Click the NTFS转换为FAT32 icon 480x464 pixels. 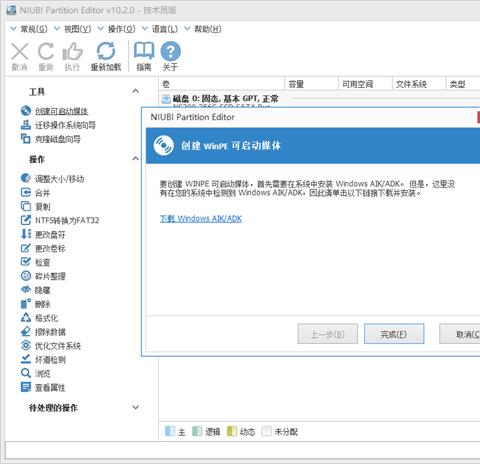point(26,220)
